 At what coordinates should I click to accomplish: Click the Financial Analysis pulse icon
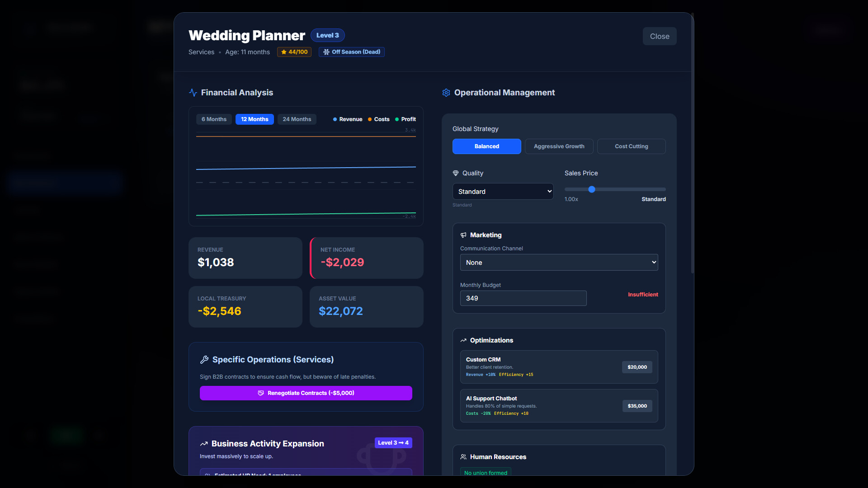(193, 93)
